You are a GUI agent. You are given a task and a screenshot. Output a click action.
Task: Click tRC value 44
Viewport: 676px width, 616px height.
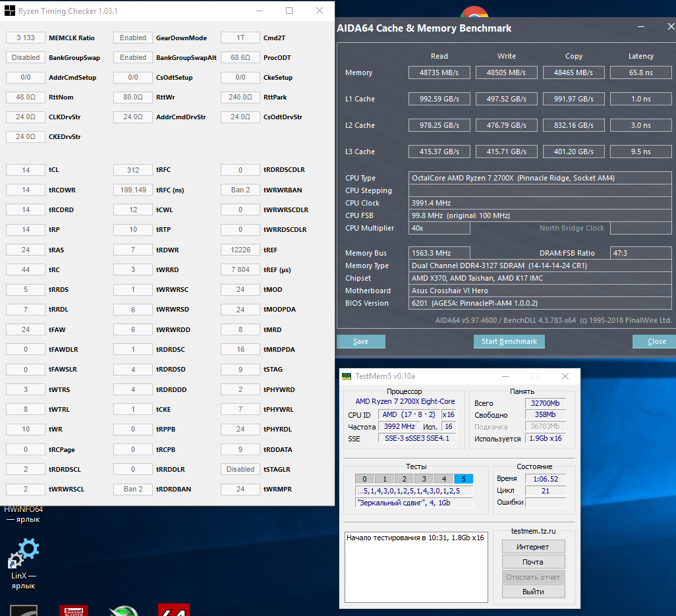point(26,269)
